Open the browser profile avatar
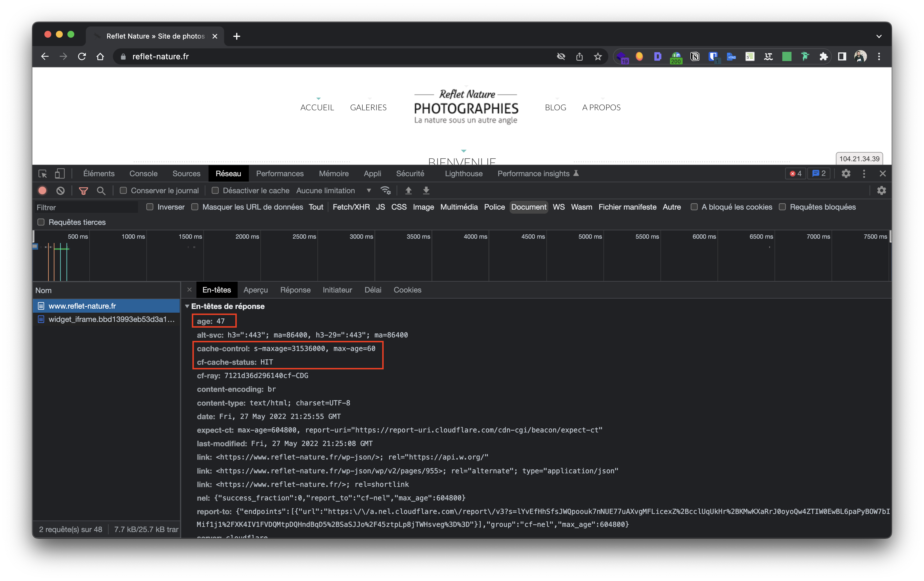 click(860, 56)
